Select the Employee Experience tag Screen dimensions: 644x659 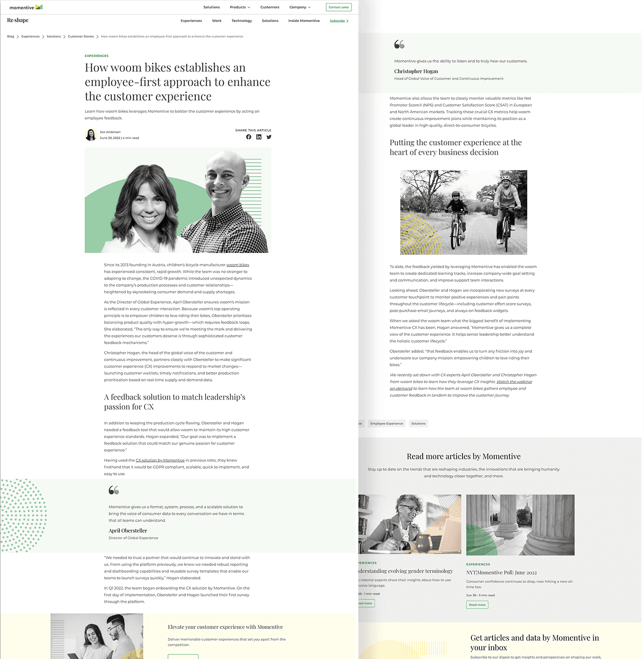point(386,423)
